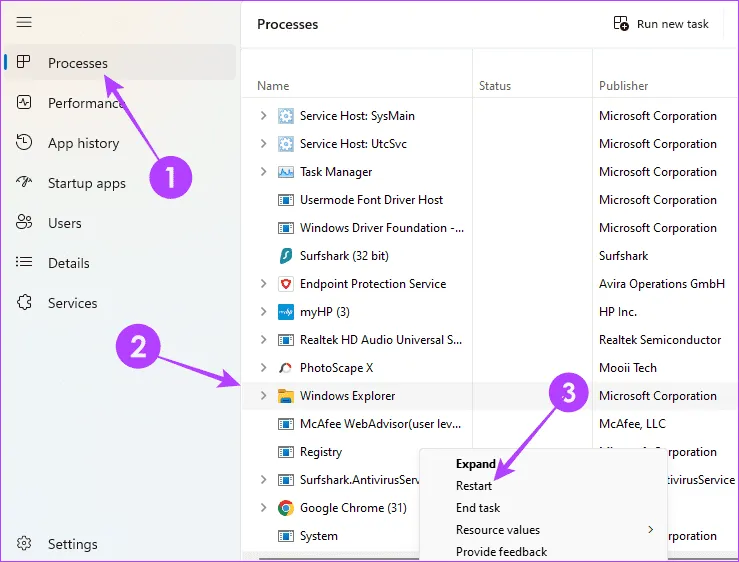Viewport: 739px width, 562px height.
Task: Click the McAfee WebAdvisor process icon
Action: click(x=286, y=424)
